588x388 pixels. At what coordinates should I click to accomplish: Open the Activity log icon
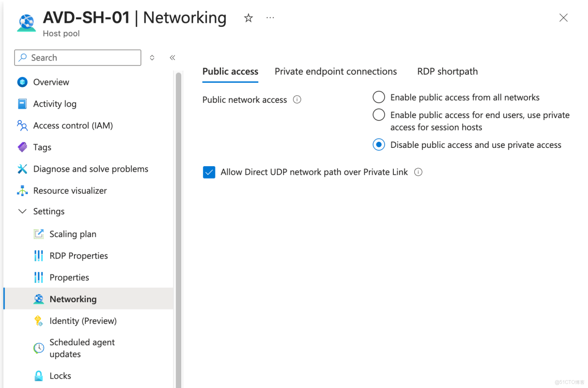tap(22, 104)
